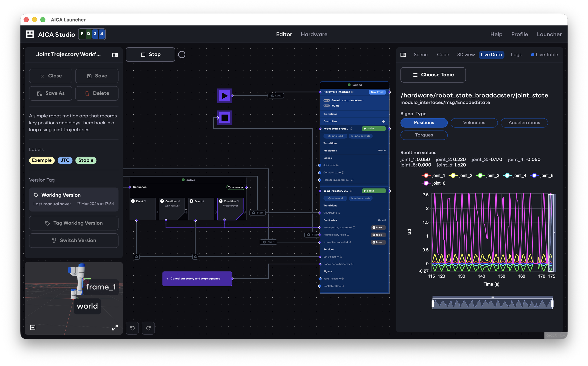Show info for Set trajectory service
The width and height of the screenshot is (588, 366).
click(x=341, y=257)
